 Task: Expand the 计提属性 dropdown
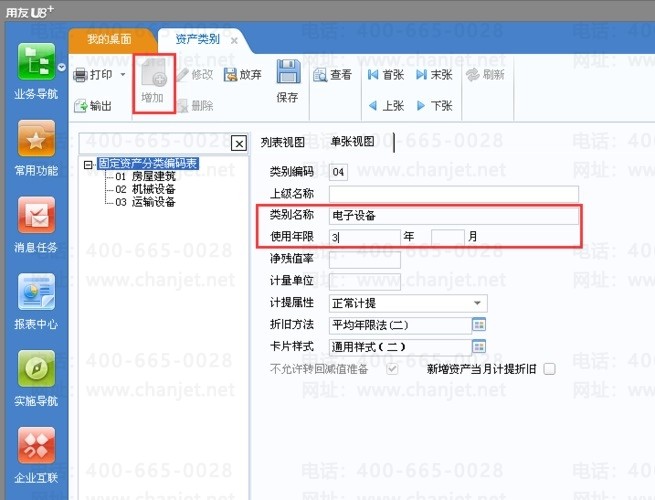477,303
